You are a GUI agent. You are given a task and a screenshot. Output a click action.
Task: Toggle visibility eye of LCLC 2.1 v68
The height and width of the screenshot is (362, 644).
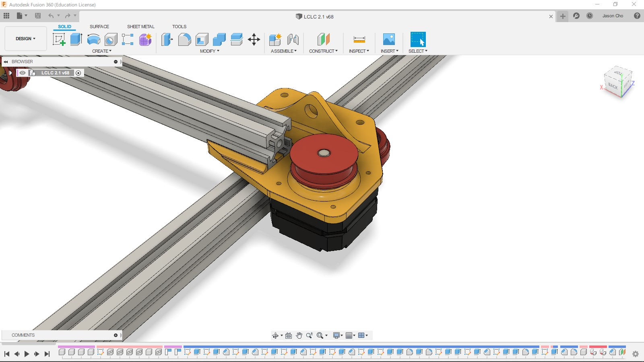click(23, 73)
